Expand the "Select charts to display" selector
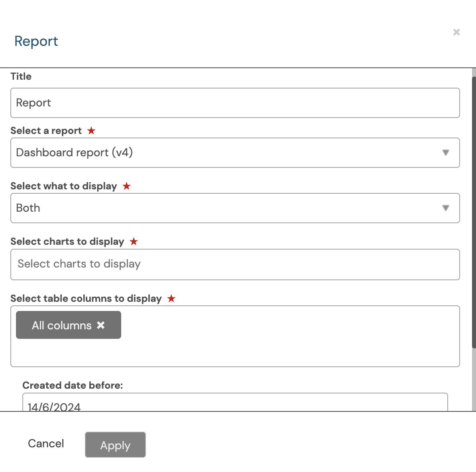476x472 pixels. point(235,264)
